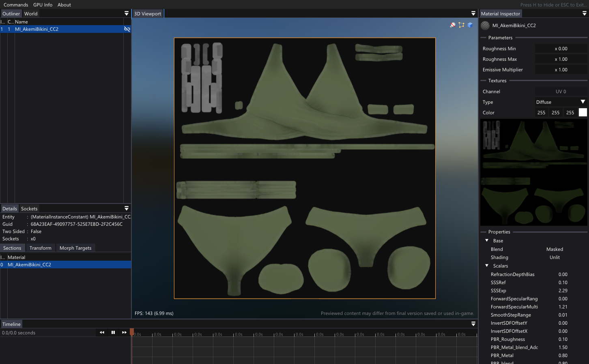This screenshot has width=589, height=364.
Task: Select the Timeline tab
Action: [x=11, y=324]
